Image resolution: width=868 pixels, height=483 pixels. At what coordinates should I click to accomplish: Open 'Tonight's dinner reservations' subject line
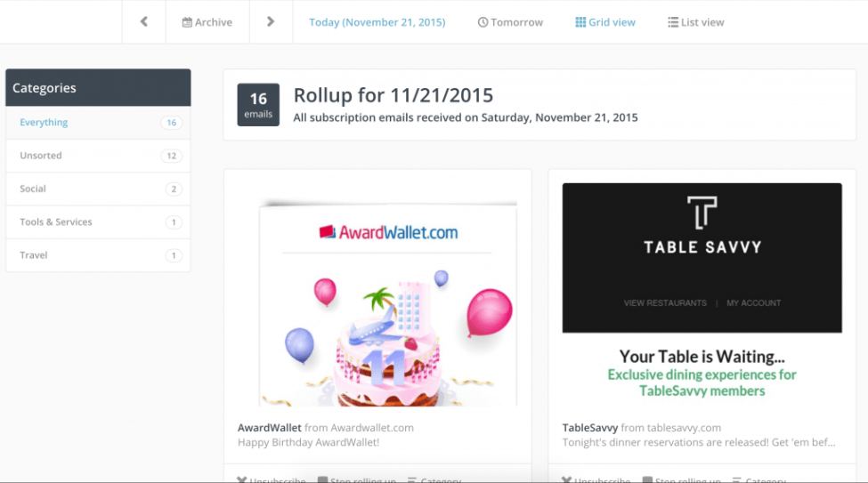699,443
